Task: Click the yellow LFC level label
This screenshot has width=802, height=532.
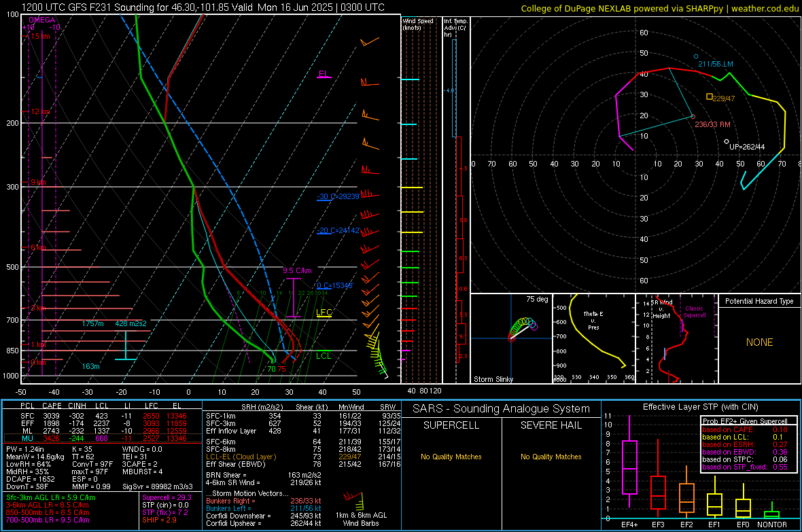Action: pyautogui.click(x=324, y=313)
